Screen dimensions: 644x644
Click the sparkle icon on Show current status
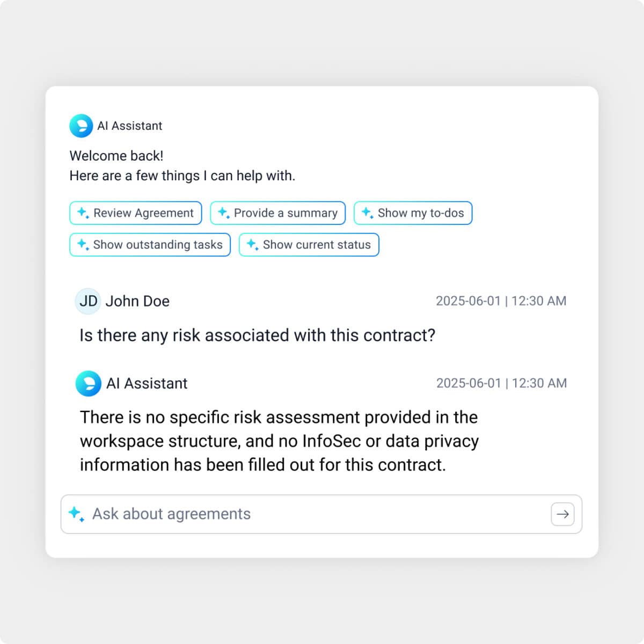coord(252,245)
